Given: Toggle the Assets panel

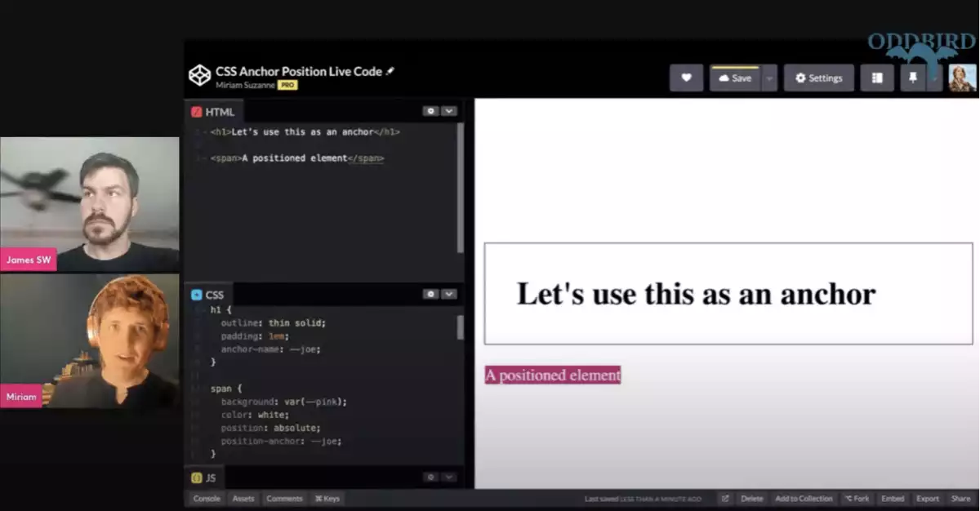Looking at the screenshot, I should [243, 499].
